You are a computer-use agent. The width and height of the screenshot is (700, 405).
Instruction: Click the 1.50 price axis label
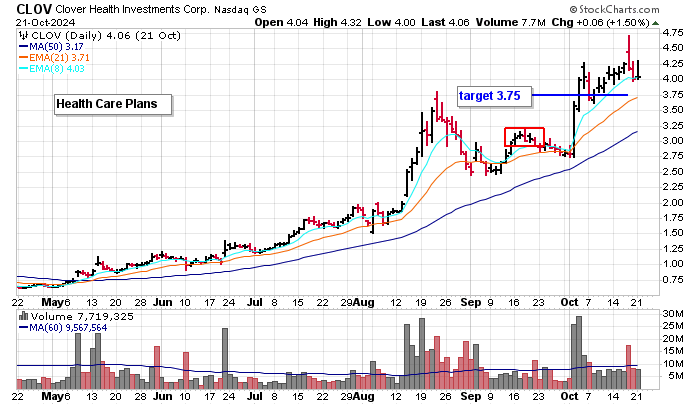673,233
